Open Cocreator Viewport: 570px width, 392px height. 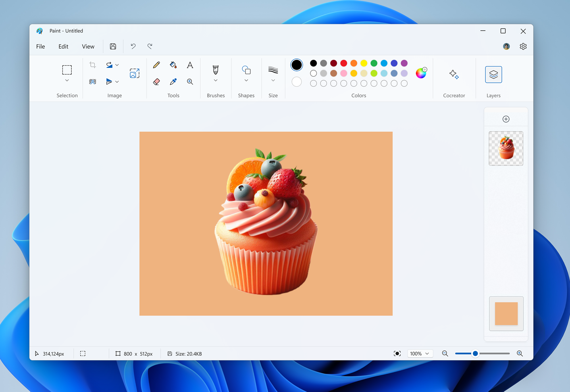coord(454,75)
